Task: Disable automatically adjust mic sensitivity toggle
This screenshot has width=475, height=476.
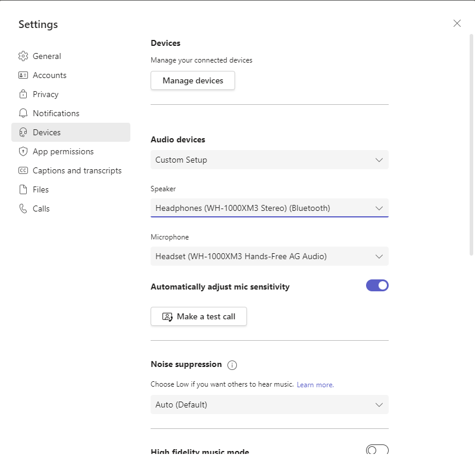Action: click(377, 285)
